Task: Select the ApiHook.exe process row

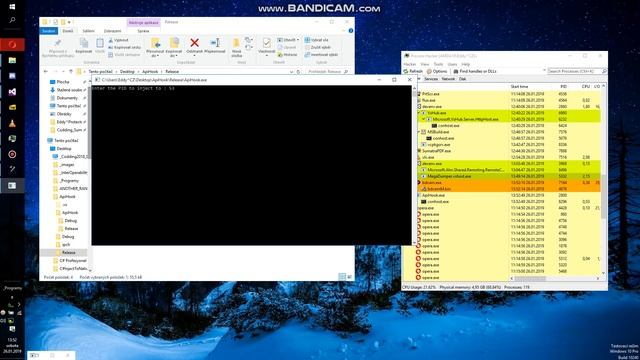Action: coord(509,195)
